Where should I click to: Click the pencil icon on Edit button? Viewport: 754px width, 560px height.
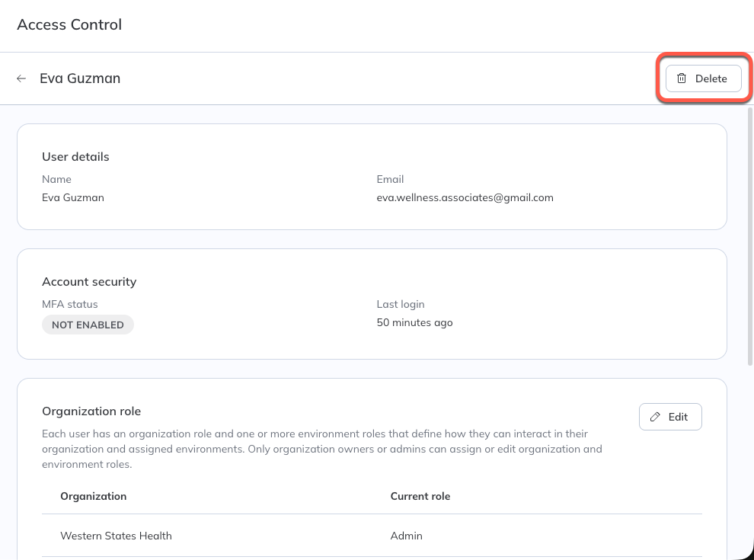click(655, 417)
